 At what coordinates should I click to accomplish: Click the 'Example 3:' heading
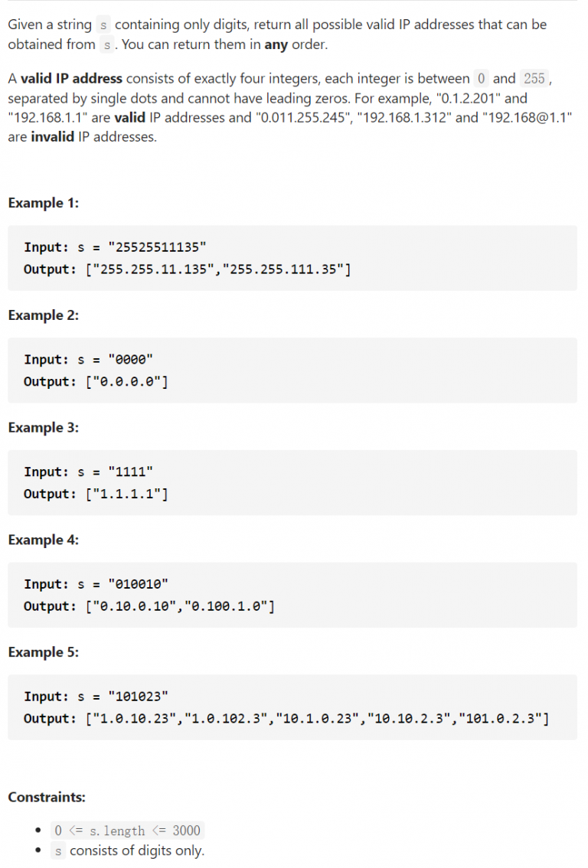click(44, 428)
